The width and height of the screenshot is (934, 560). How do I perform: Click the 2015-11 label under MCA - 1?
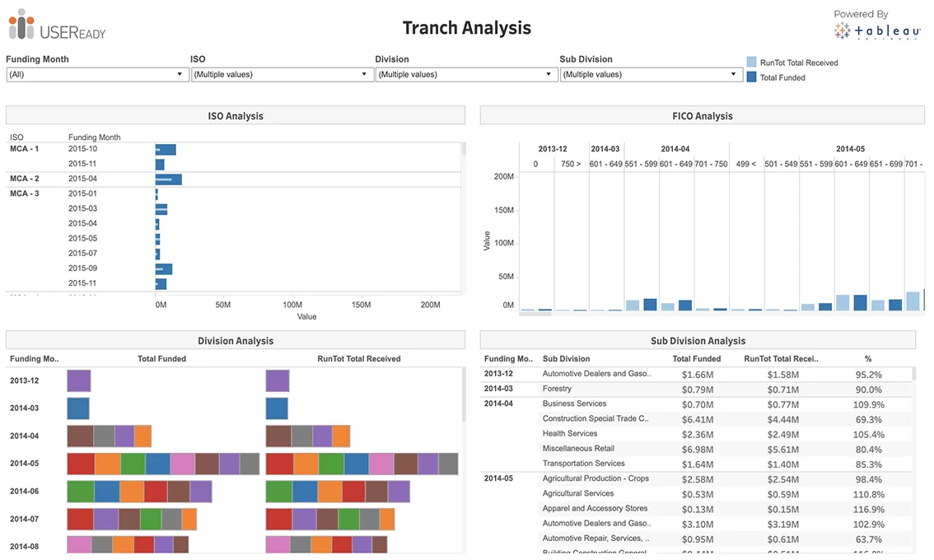point(82,163)
